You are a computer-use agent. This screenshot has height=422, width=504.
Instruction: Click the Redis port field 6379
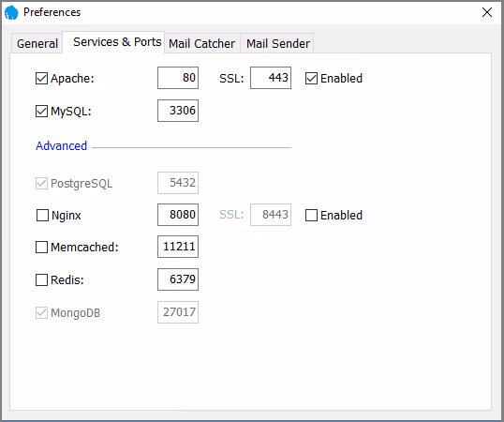[178, 279]
